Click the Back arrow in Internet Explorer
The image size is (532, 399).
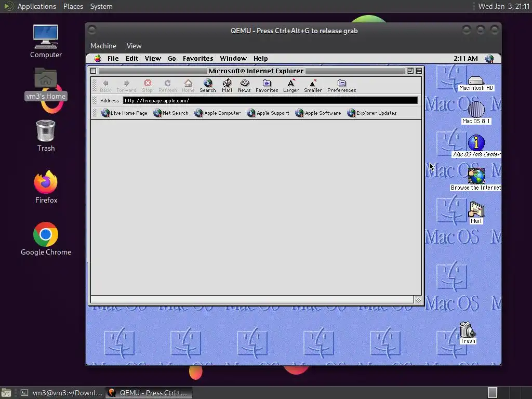[x=105, y=86]
